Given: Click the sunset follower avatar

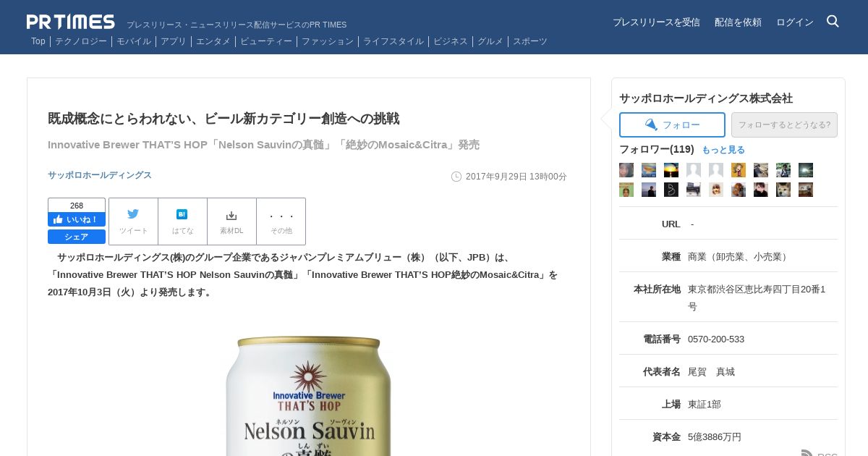Looking at the screenshot, I should (671, 170).
